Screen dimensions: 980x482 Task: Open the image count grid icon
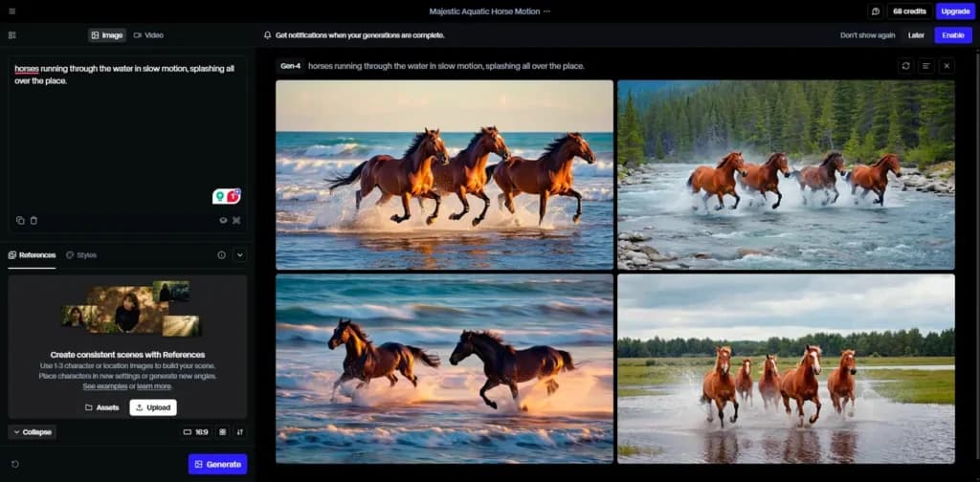click(x=222, y=432)
